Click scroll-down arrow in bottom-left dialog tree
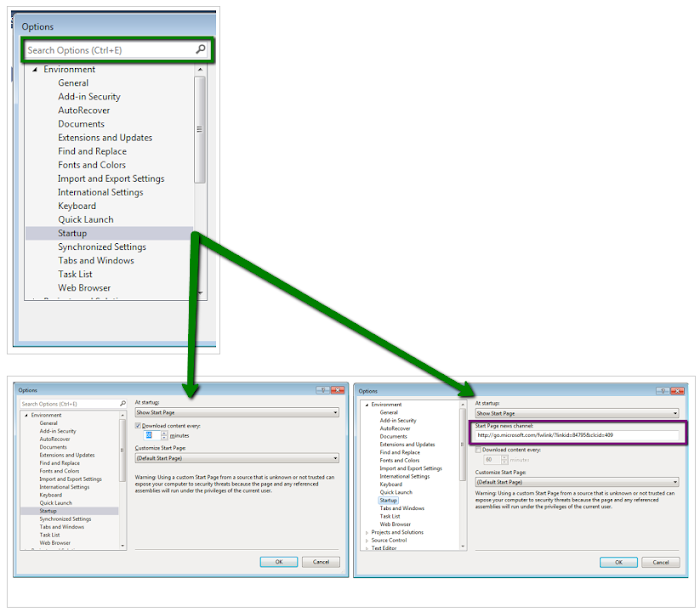This screenshot has height=612, width=700. tap(122, 545)
